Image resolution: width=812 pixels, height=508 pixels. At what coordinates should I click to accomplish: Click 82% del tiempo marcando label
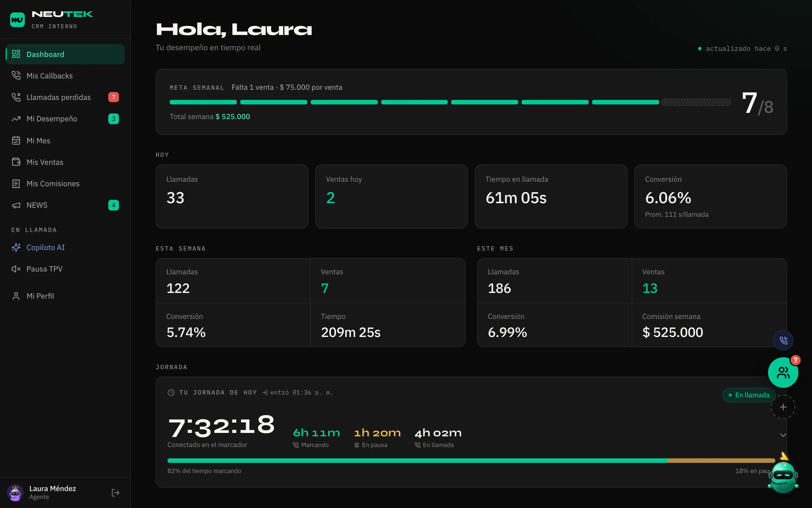coord(204,471)
